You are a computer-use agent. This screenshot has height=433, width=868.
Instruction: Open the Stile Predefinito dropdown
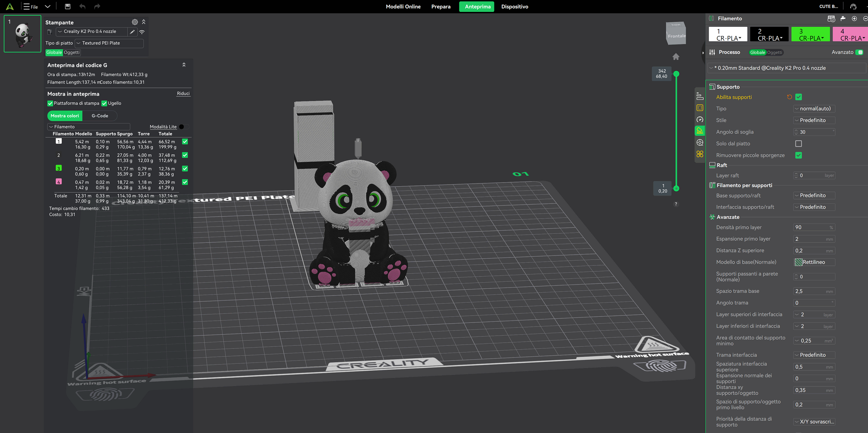[x=814, y=120]
